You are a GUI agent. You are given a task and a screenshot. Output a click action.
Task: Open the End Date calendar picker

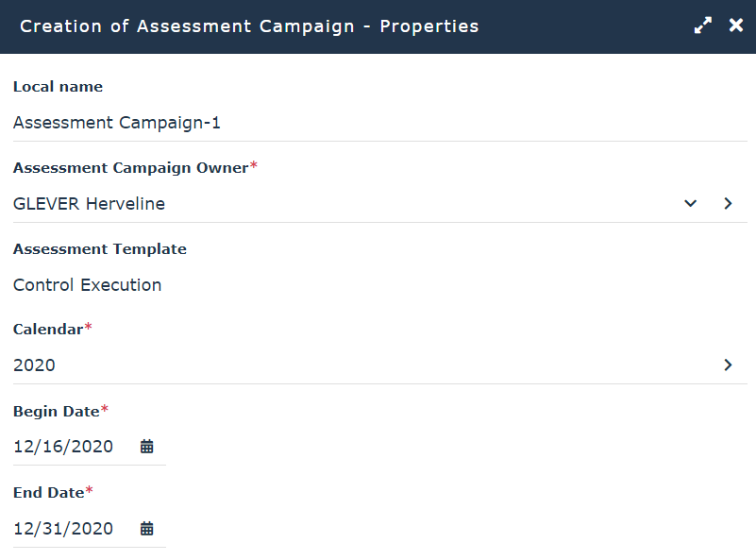(x=147, y=528)
